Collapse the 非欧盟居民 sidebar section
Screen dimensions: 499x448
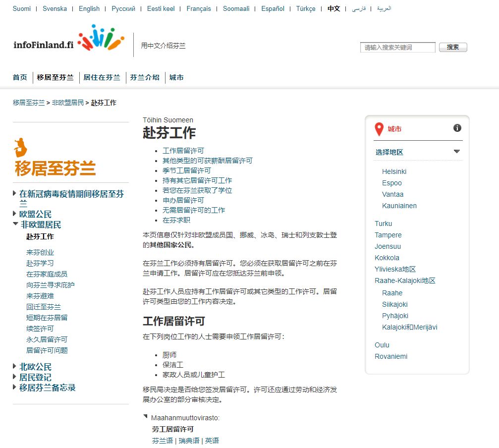click(x=15, y=223)
